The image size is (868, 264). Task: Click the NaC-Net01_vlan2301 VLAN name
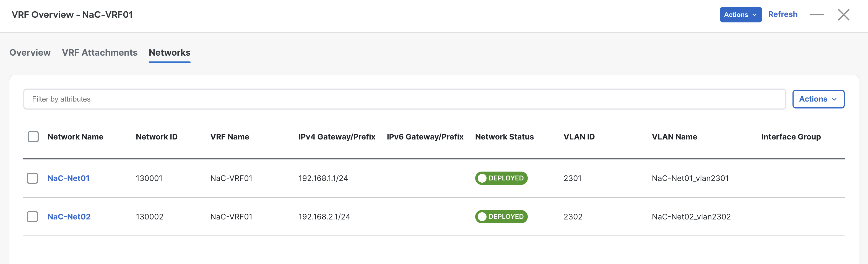click(x=690, y=178)
